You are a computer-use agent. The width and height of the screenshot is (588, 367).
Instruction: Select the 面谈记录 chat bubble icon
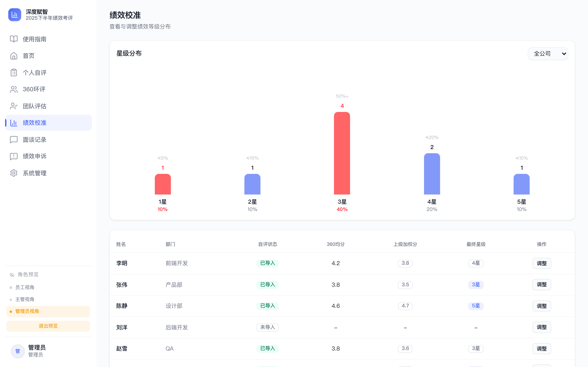click(13, 139)
